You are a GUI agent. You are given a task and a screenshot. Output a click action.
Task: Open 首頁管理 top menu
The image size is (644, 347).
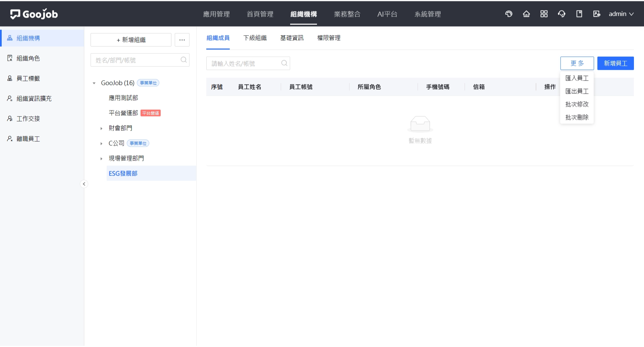click(260, 14)
